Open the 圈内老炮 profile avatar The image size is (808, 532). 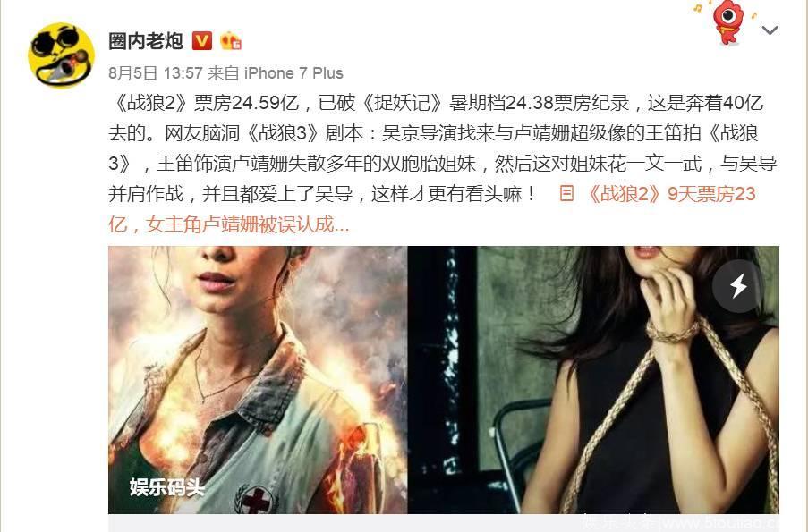[x=62, y=55]
